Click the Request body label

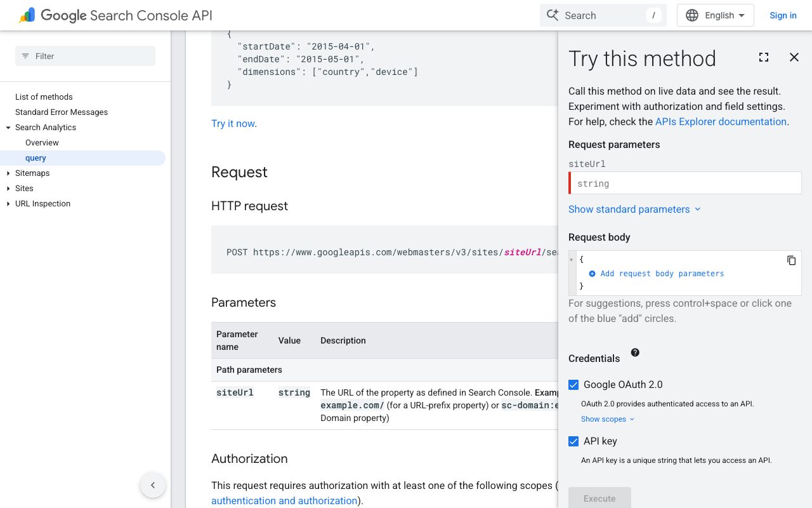599,237
